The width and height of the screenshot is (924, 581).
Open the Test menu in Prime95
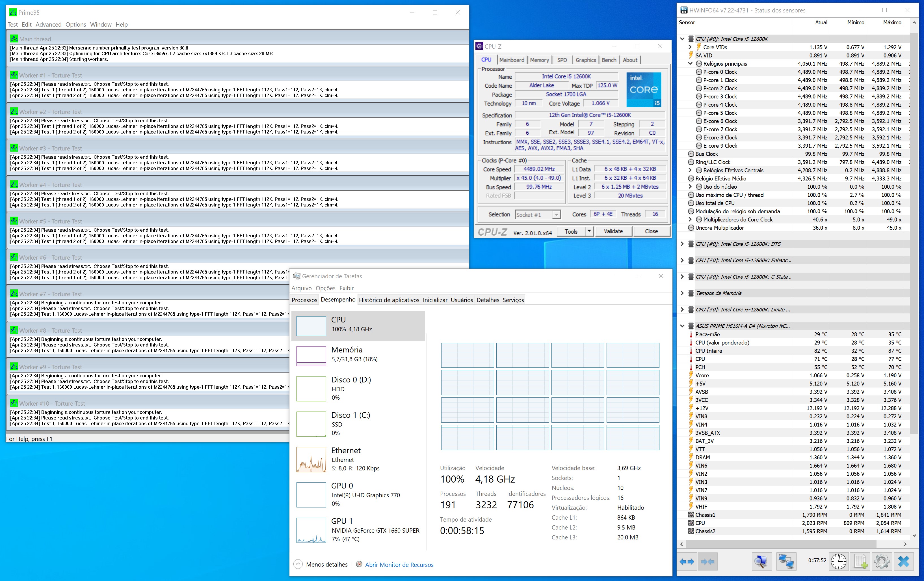pos(13,24)
